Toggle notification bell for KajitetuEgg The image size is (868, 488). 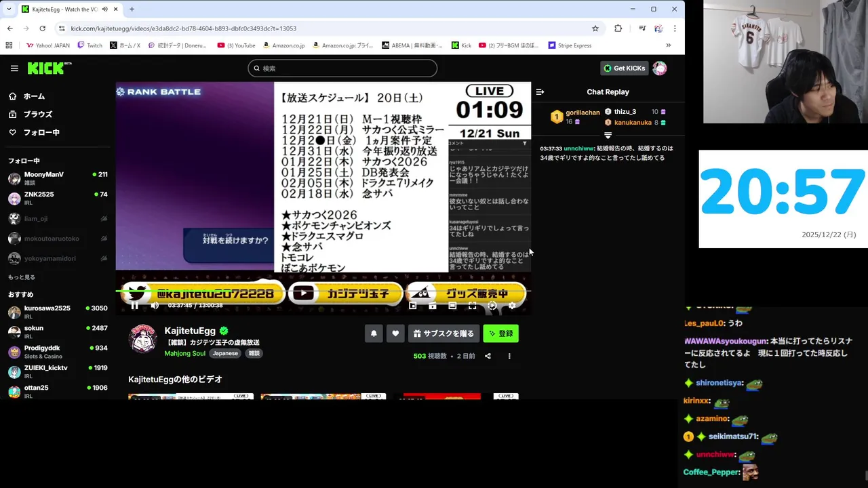(374, 333)
